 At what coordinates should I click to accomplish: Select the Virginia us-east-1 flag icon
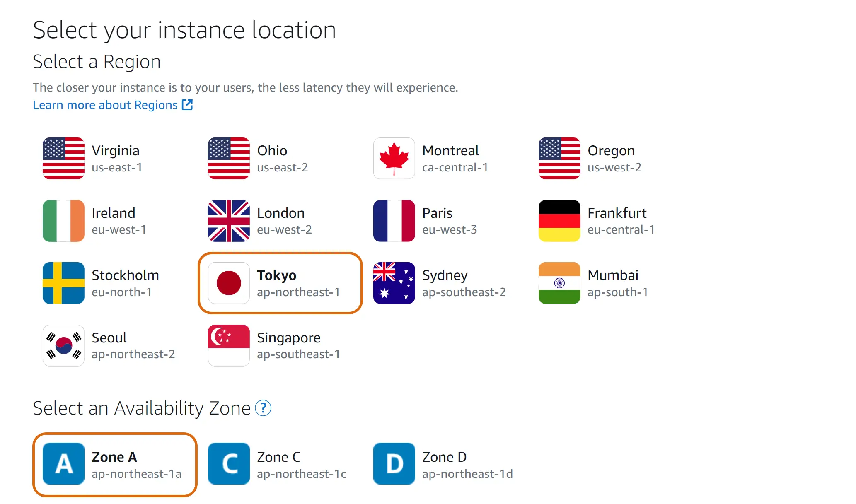pyautogui.click(x=63, y=158)
